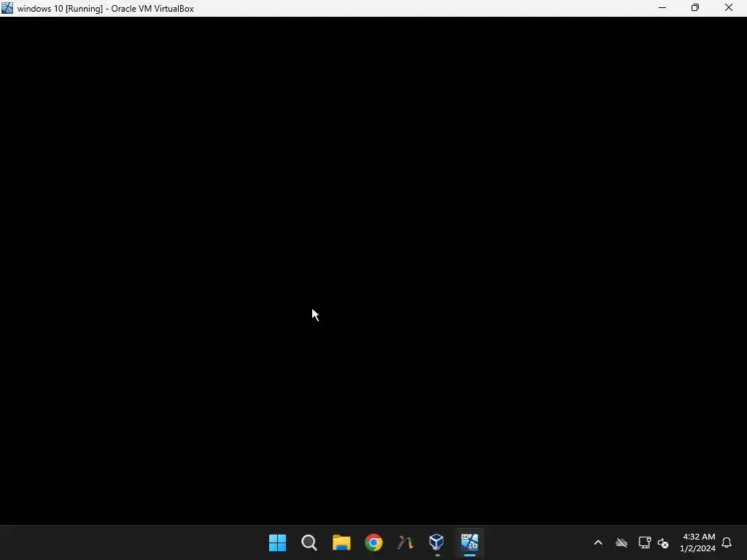
Task: Open network status tray icon
Action: point(644,542)
